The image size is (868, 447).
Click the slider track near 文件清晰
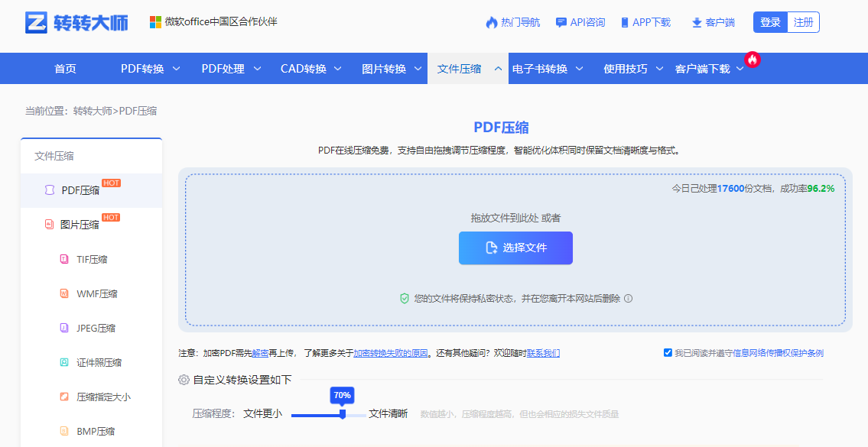point(356,415)
